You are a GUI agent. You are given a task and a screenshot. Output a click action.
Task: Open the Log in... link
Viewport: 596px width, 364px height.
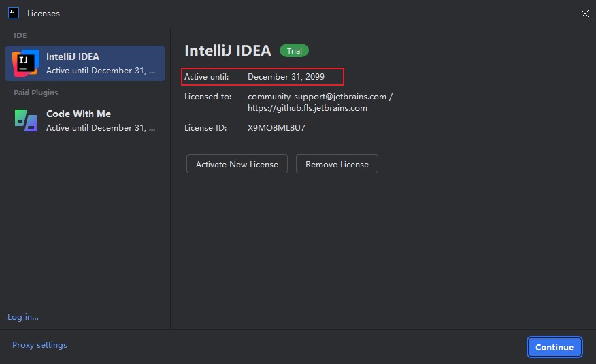coord(22,316)
